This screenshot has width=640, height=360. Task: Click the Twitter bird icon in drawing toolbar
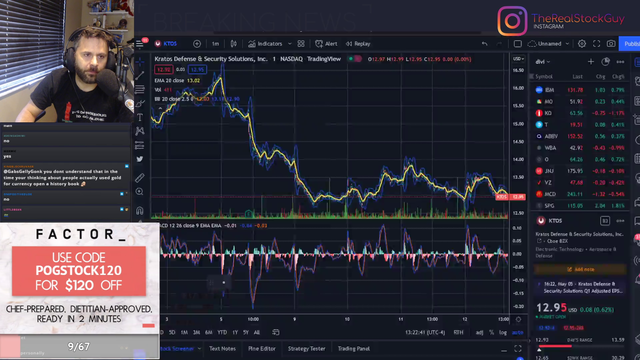[x=140, y=159]
